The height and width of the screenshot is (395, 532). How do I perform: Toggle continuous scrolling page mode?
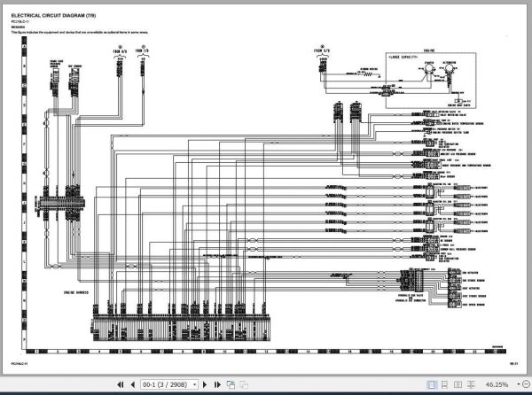(444, 384)
